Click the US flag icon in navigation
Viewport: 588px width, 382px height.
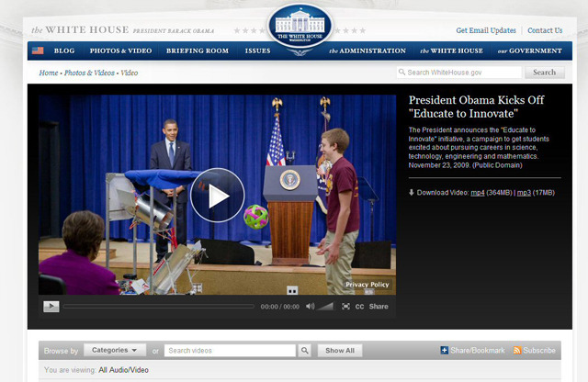[x=39, y=51]
